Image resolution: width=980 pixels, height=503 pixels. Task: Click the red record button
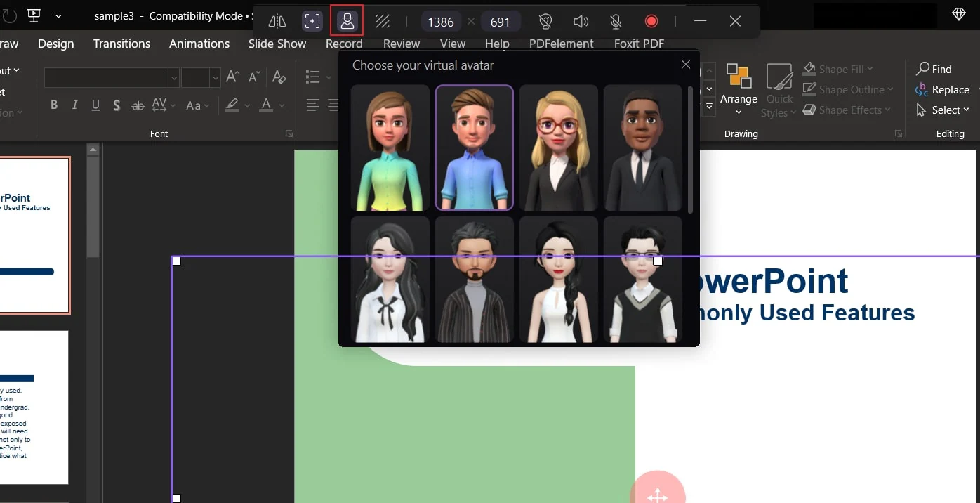pyautogui.click(x=651, y=21)
